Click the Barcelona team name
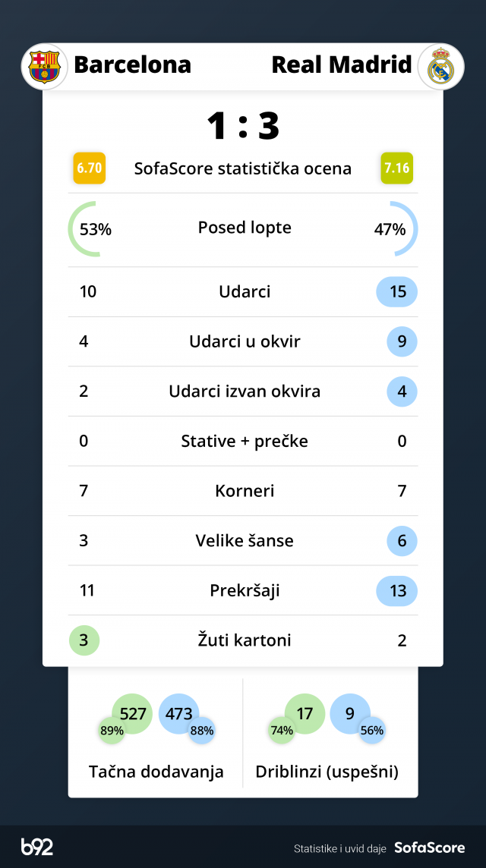The image size is (486, 868). point(132,65)
